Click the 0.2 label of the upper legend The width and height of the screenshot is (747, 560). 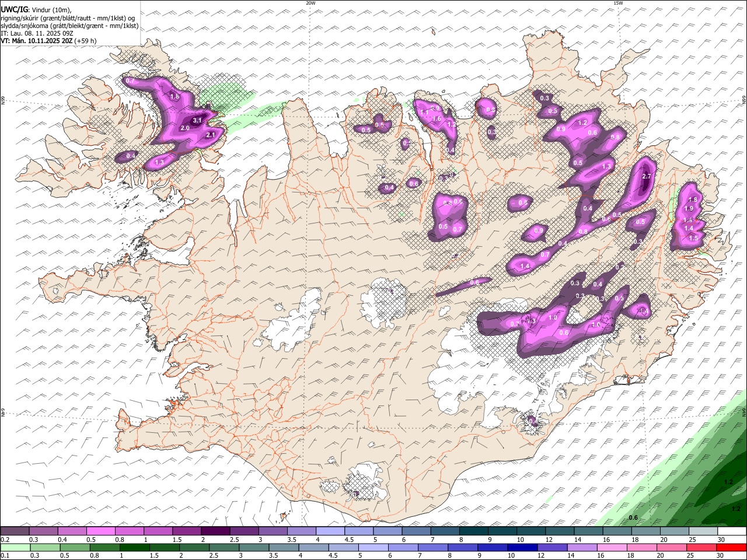pos(5,540)
